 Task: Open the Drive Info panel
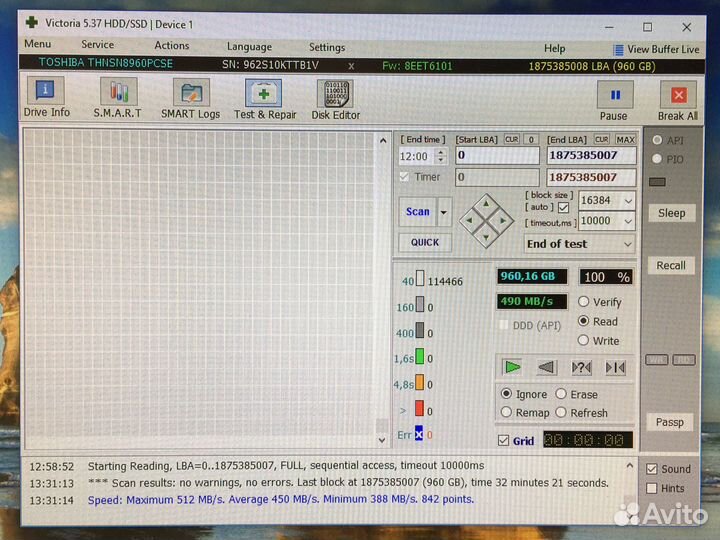pos(46,99)
